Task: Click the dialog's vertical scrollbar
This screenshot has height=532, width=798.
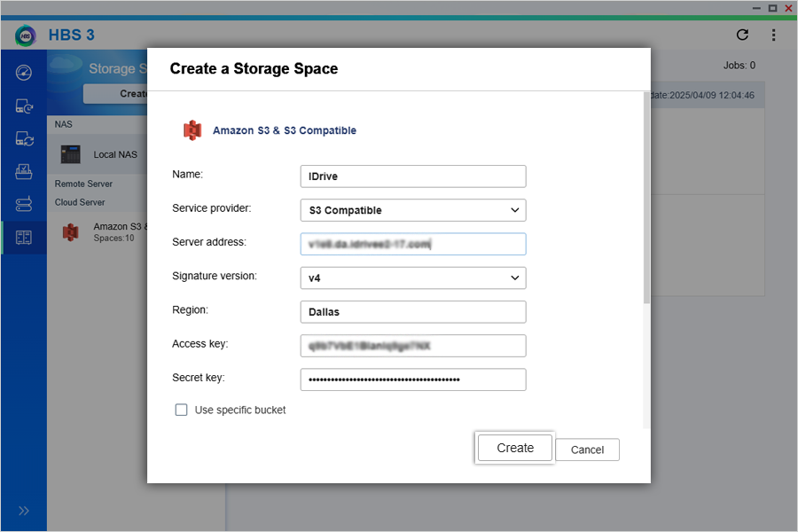Action: pos(646,198)
